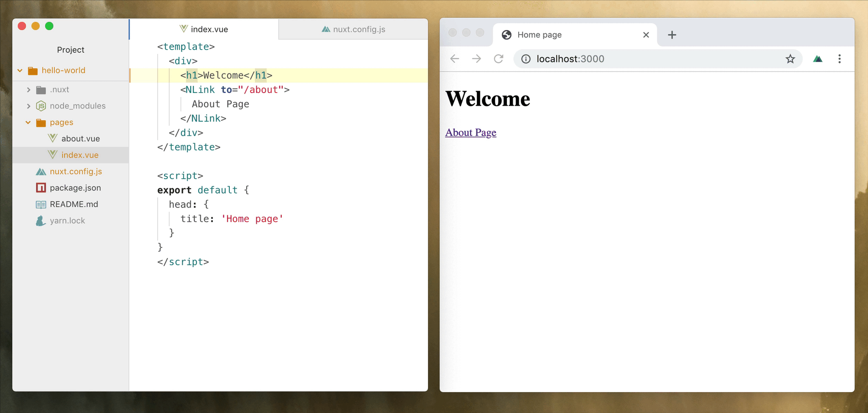Collapse the pages folder
The image size is (868, 413).
click(x=28, y=123)
